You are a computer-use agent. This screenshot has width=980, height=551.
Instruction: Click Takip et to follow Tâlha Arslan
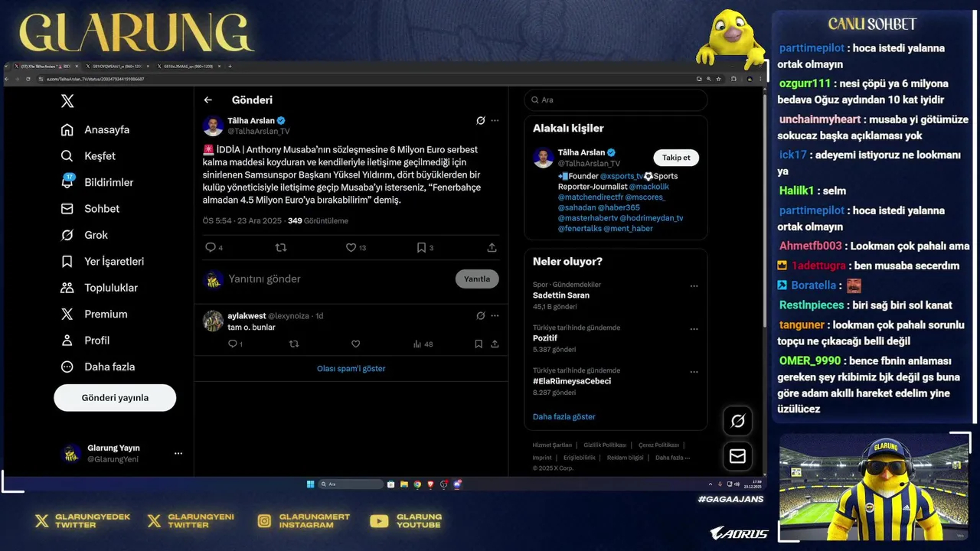[x=676, y=158]
